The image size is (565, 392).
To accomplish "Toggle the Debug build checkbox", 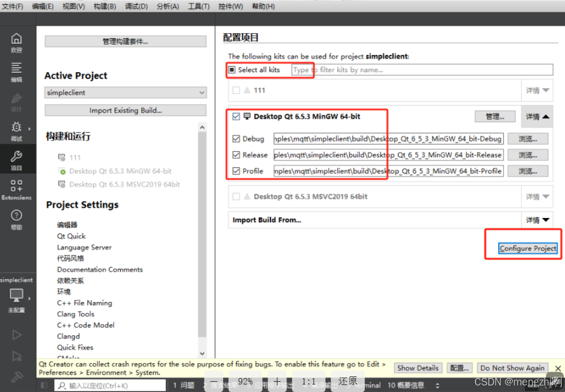I will [236, 139].
